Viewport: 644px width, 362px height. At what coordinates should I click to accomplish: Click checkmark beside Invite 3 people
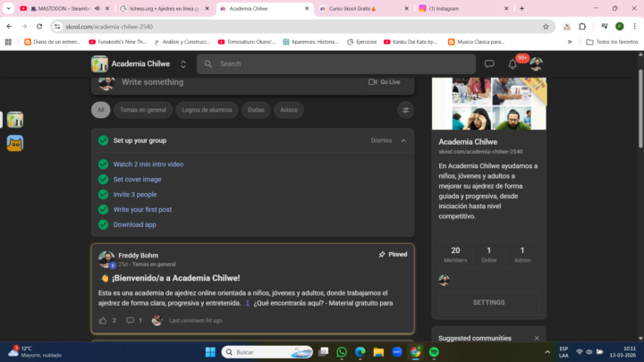(103, 195)
